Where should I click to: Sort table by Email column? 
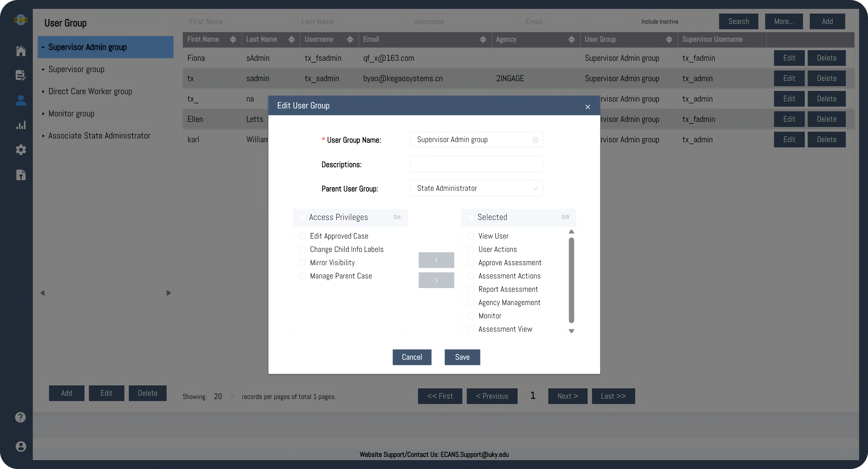pos(483,39)
